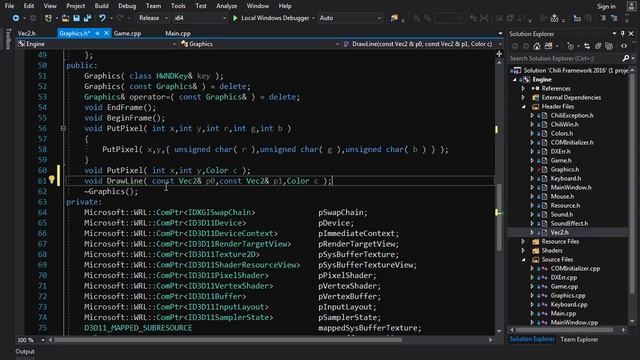
Task: Click the account avatar icon next to Sign in
Action: tap(631, 6)
